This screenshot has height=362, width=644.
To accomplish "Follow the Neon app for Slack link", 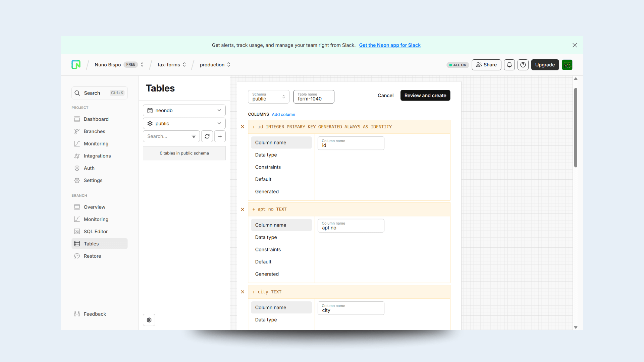I will pyautogui.click(x=390, y=45).
